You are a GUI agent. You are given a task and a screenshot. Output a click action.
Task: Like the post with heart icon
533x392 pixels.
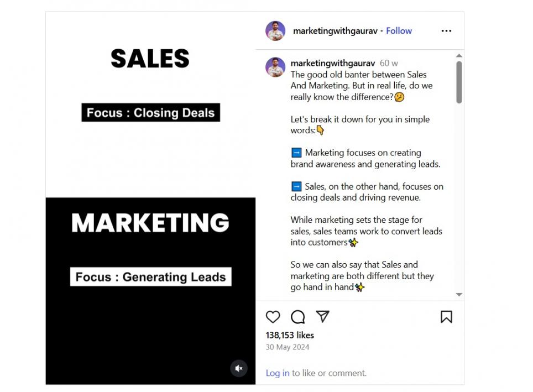(273, 316)
